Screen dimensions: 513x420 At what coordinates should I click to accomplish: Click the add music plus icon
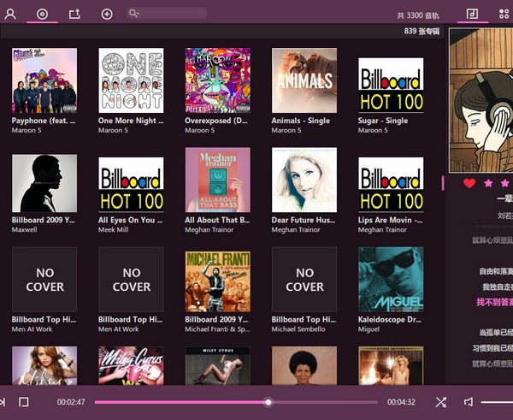(x=107, y=14)
